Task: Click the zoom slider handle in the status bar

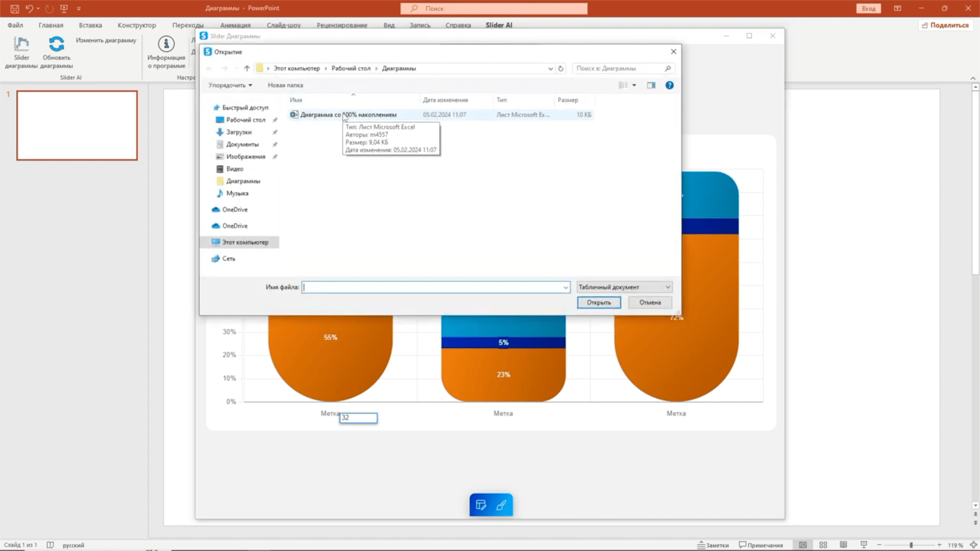Action: (911, 545)
